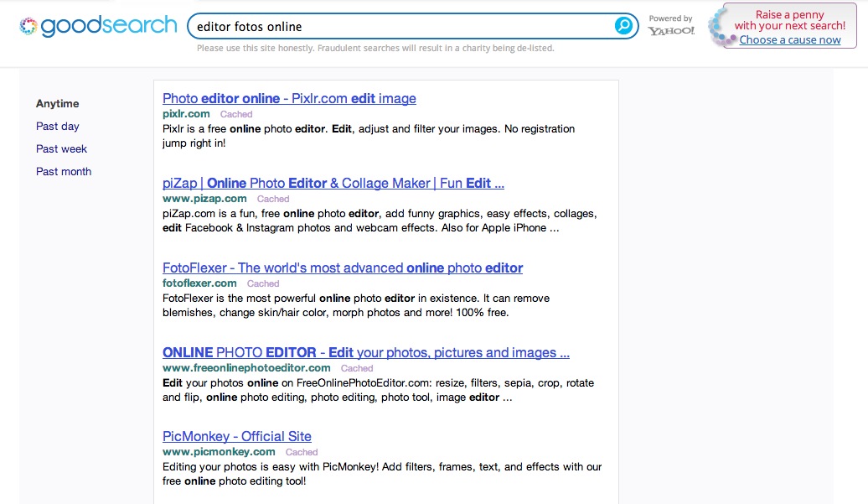Image resolution: width=868 pixels, height=504 pixels.
Task: Click the Yahoo logo
Action: [x=671, y=31]
